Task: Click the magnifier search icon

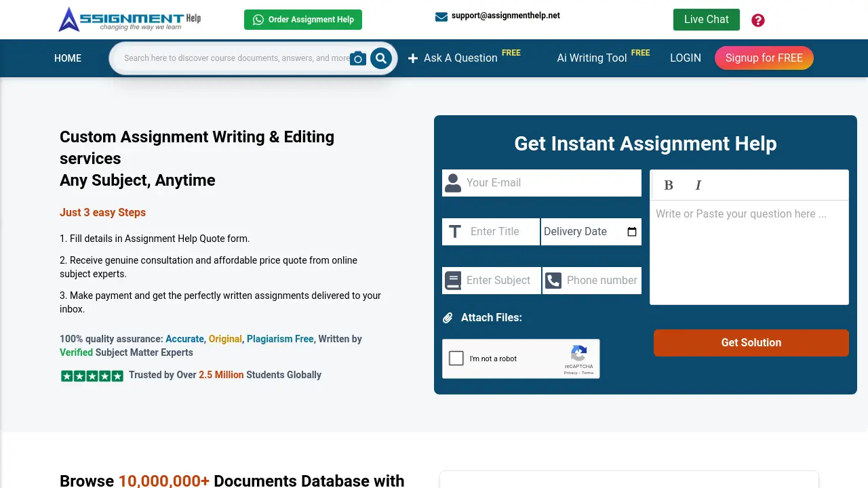Action: 380,58
